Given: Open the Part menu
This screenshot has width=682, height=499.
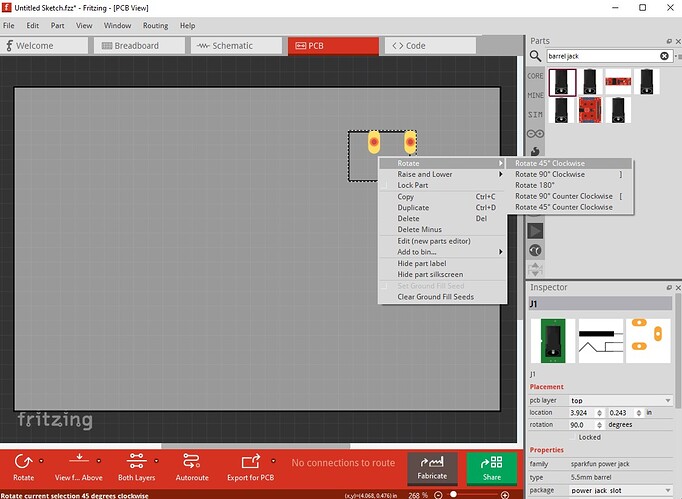Looking at the screenshot, I should pos(57,26).
